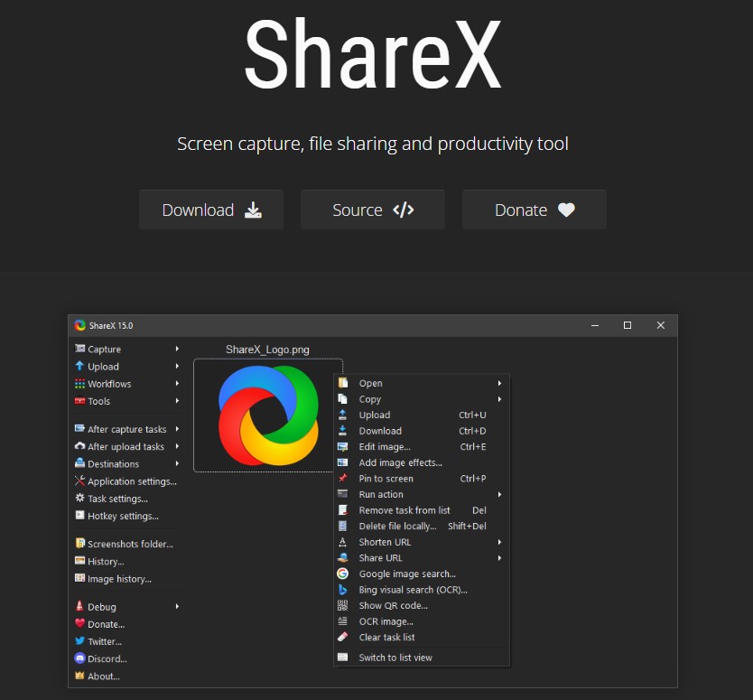Click the Workflows grid icon
This screenshot has width=753, height=700.
(x=79, y=383)
